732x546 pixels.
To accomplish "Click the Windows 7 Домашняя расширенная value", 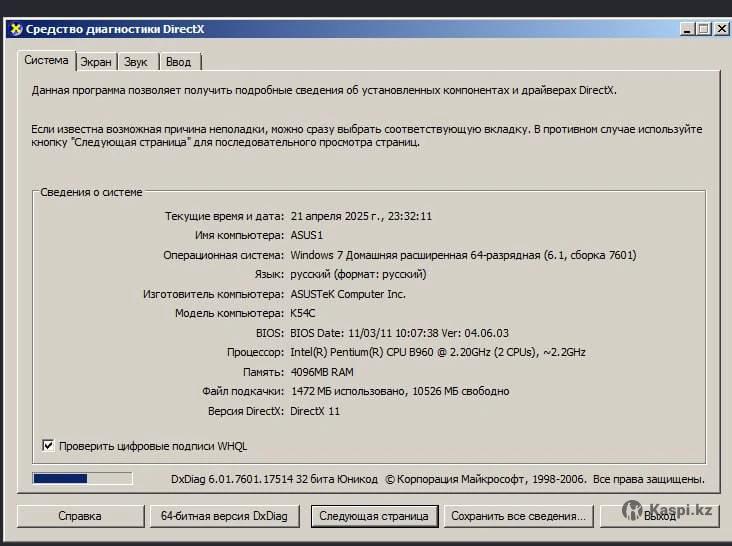I will pos(463,255).
